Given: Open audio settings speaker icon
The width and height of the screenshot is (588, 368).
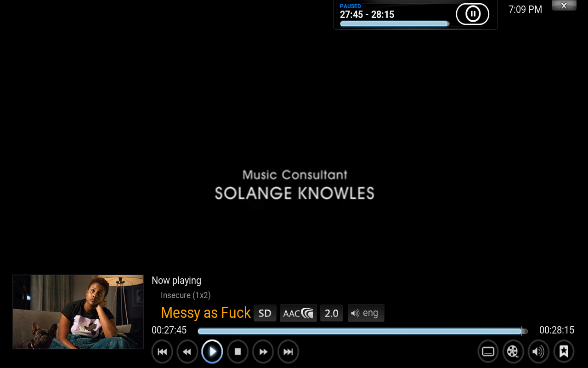Looking at the screenshot, I should [x=538, y=352].
